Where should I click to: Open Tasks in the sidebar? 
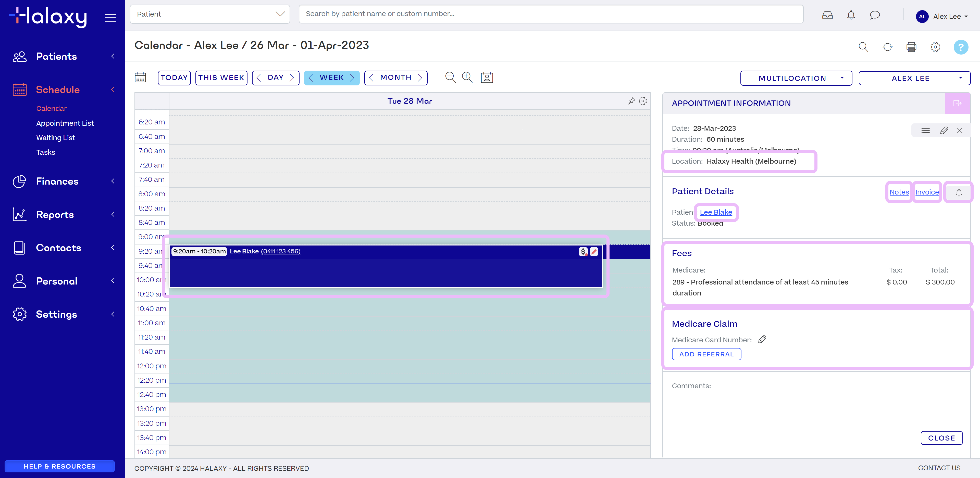tap(46, 152)
